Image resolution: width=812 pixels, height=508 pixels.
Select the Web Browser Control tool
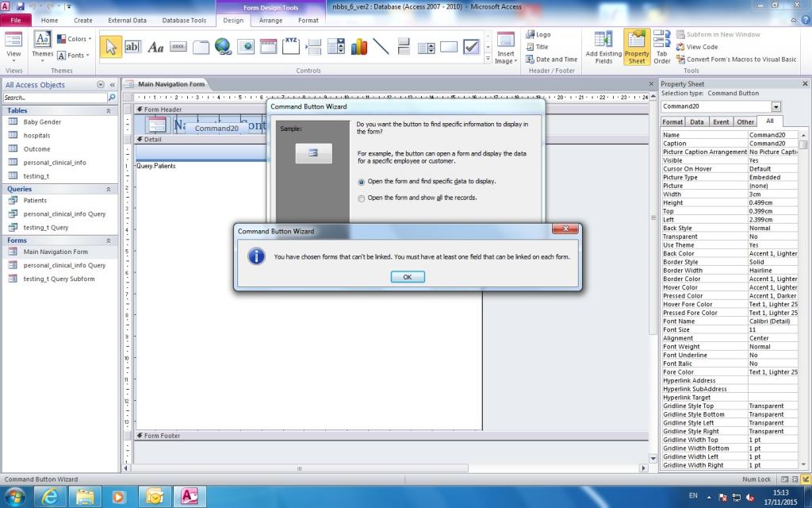click(x=246, y=47)
